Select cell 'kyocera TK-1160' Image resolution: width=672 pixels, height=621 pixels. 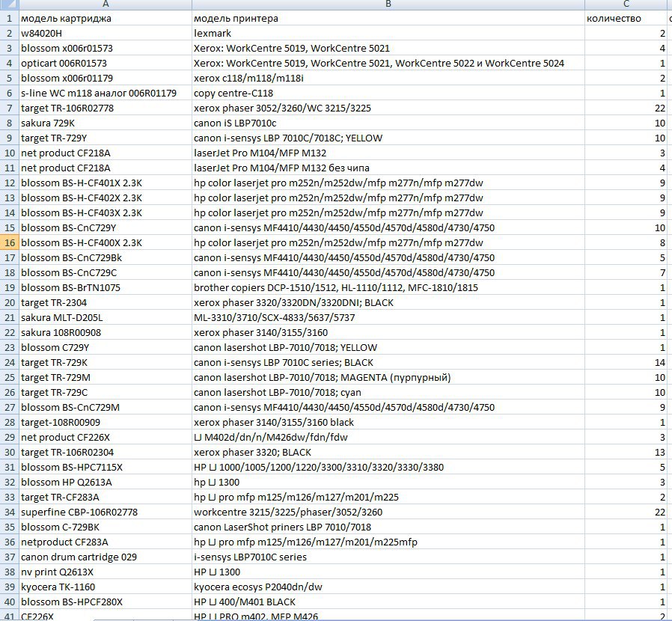pyautogui.click(x=106, y=587)
